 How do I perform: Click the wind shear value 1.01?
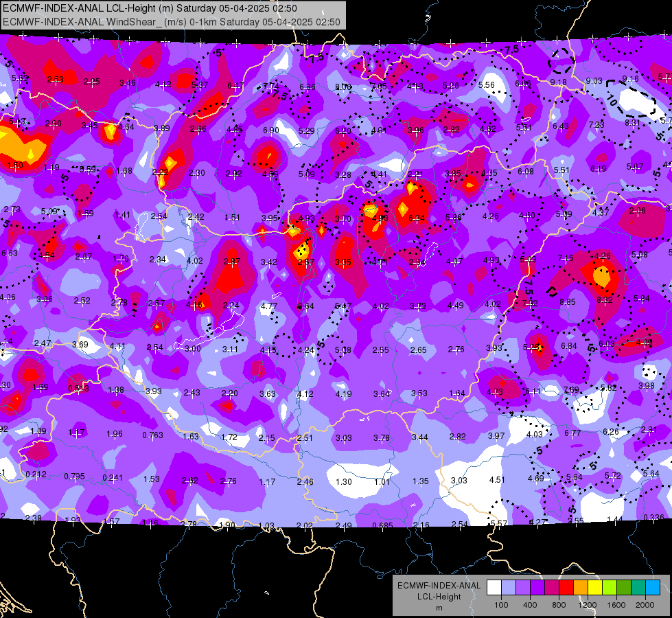pyautogui.click(x=382, y=481)
